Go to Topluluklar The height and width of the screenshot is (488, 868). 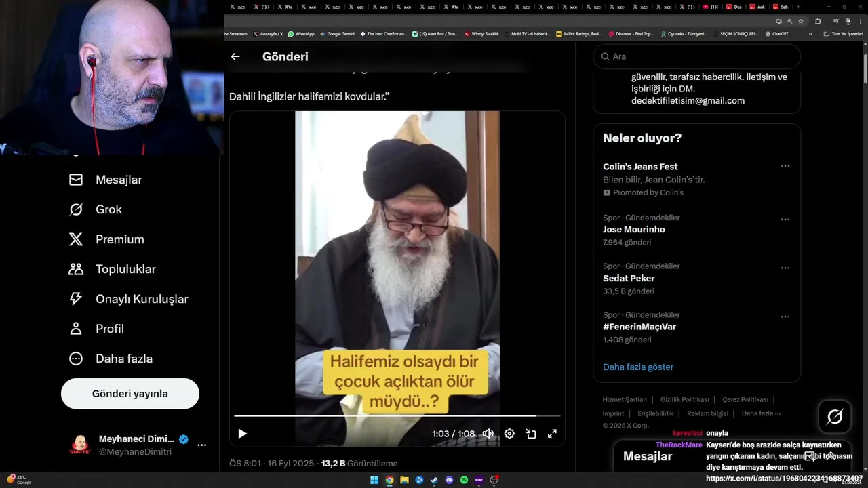(112, 269)
